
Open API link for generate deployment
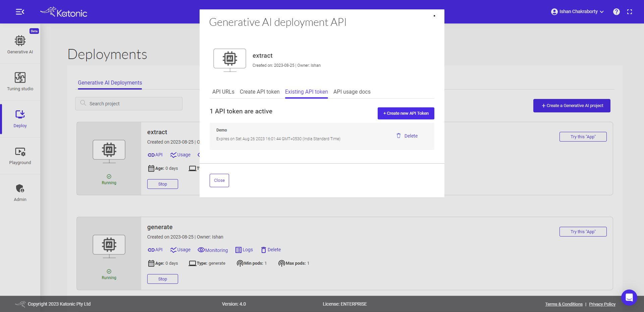pos(155,250)
